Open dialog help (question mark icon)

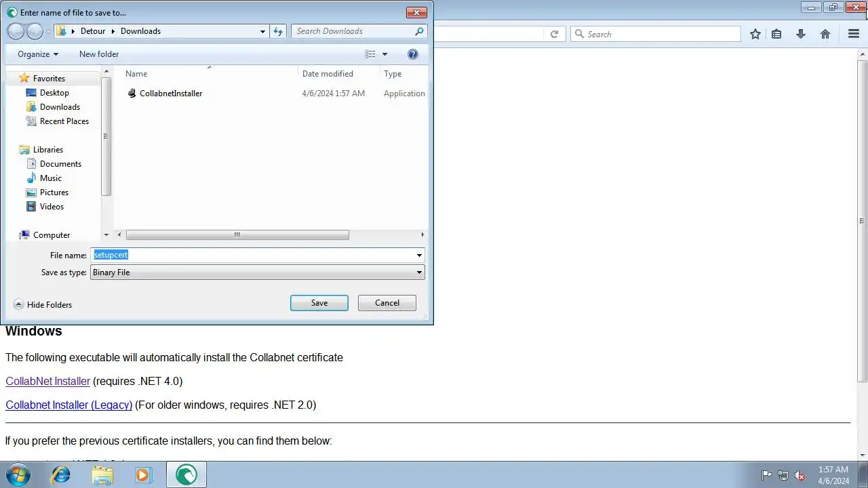(413, 54)
